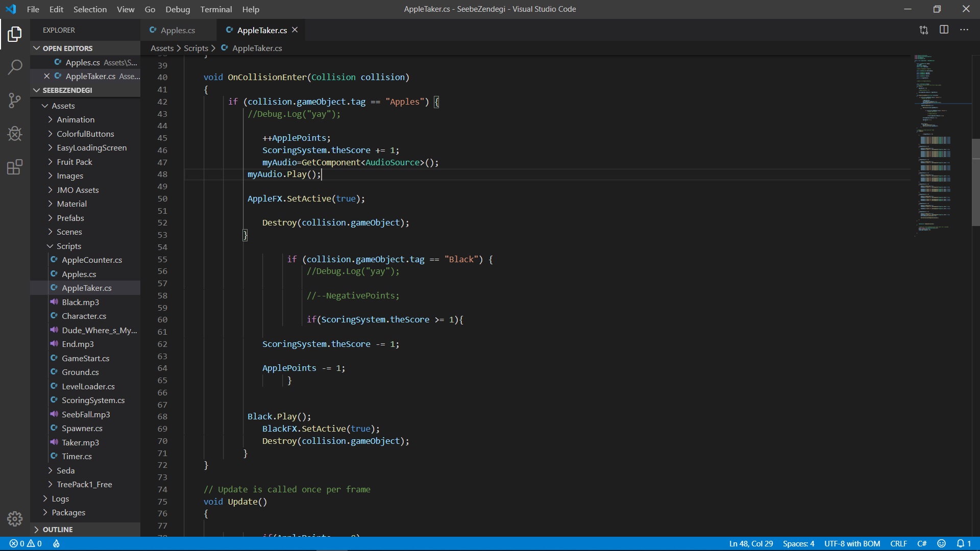Open the Terminal menu

[x=216, y=9]
